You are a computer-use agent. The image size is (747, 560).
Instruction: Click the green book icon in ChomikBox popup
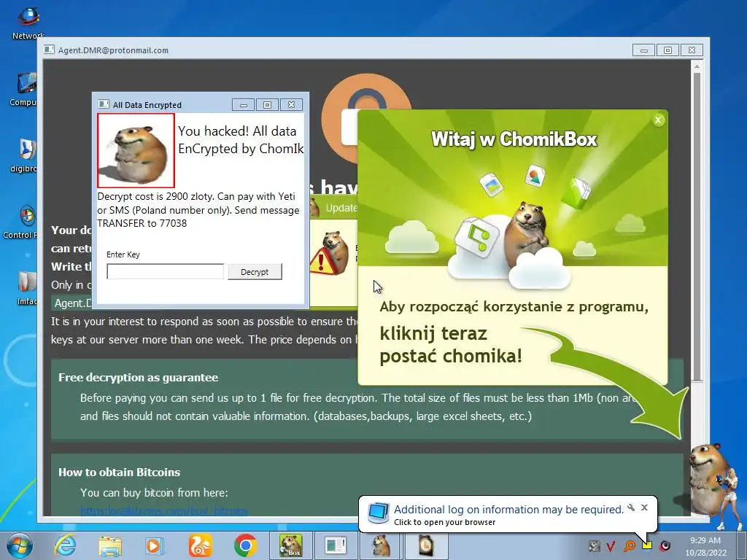576,192
